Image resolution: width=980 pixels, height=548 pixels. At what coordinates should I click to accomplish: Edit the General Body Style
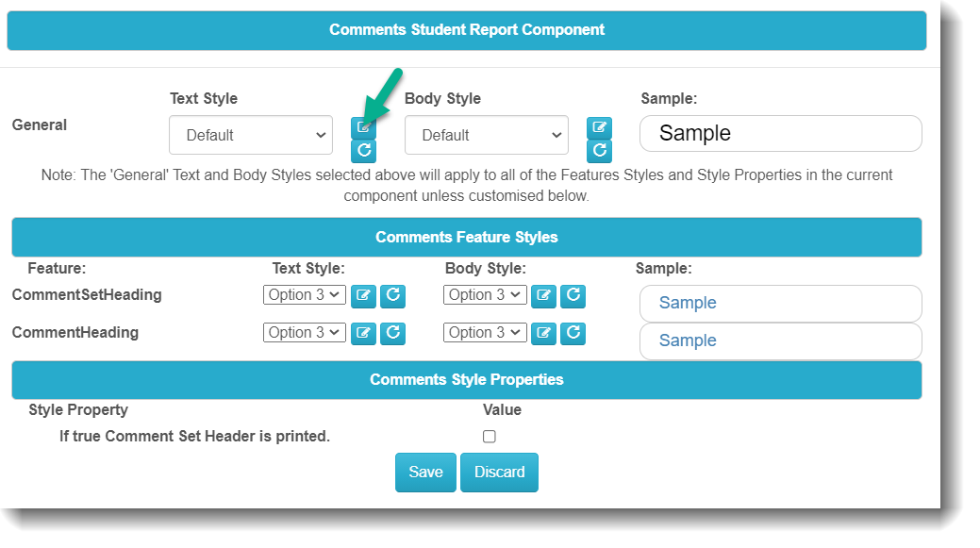(599, 128)
